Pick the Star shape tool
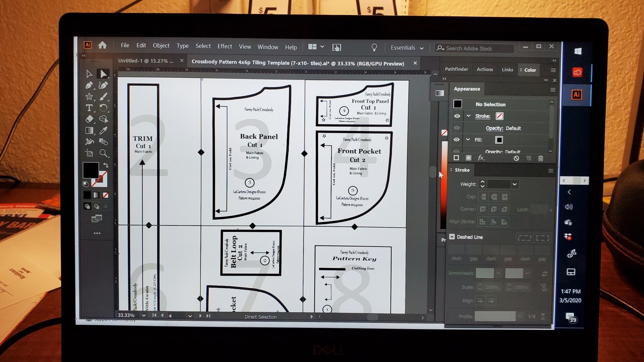 click(89, 97)
